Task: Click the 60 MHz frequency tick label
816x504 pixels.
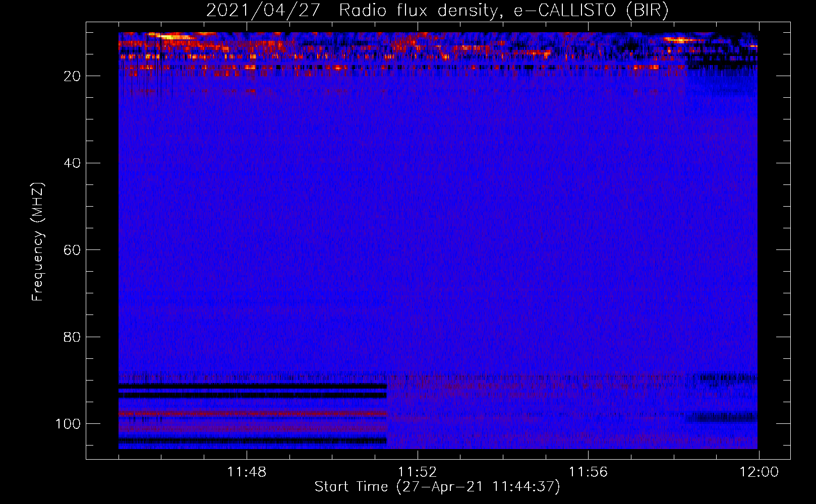Action: 72,250
